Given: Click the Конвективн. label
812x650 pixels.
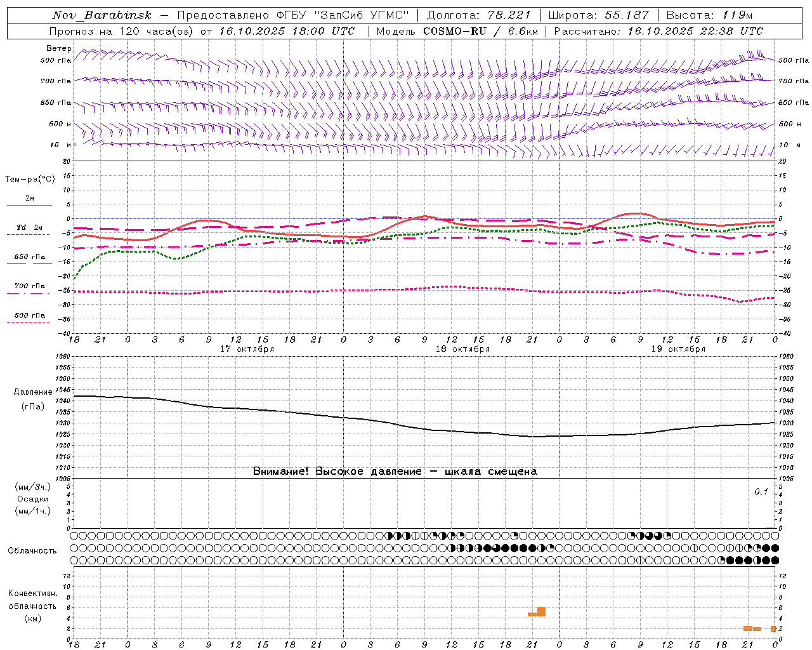Looking at the screenshot, I should (x=32, y=594).
